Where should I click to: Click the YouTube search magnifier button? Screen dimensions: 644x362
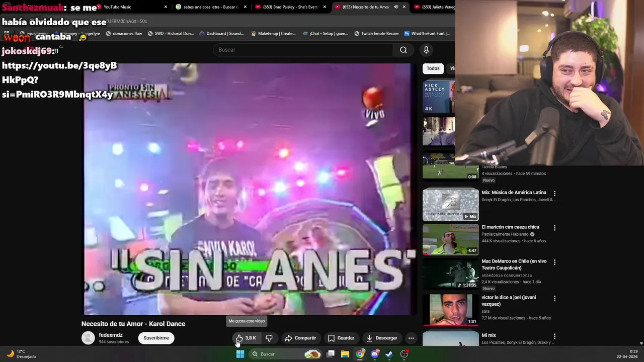[x=404, y=50]
